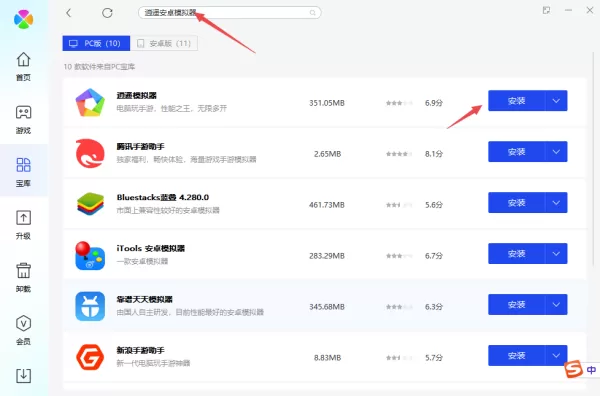Go back with the back arrow

(x=68, y=13)
